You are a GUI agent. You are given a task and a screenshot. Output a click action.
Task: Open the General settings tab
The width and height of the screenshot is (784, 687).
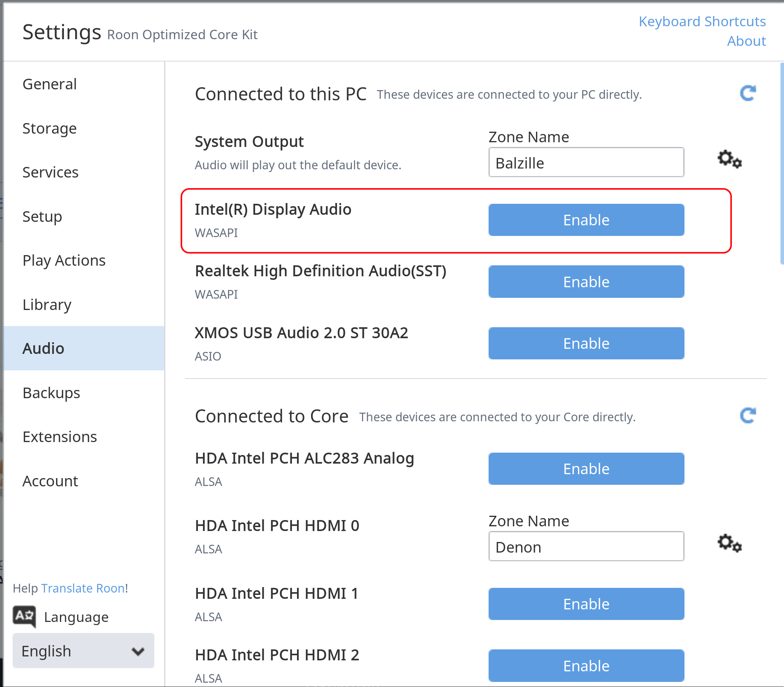[84, 84]
